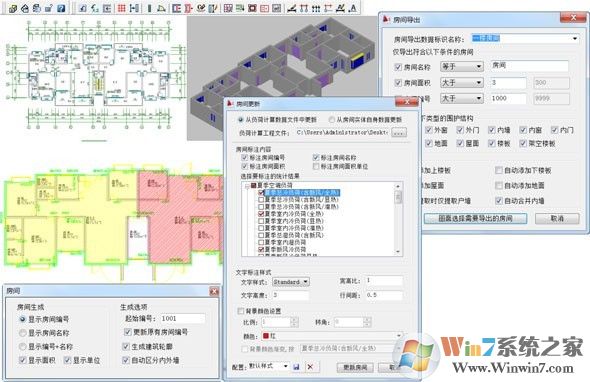This screenshot has height=382, width=590.
Task: Open the 配置 默认样式 dropdown
Action: click(269, 366)
